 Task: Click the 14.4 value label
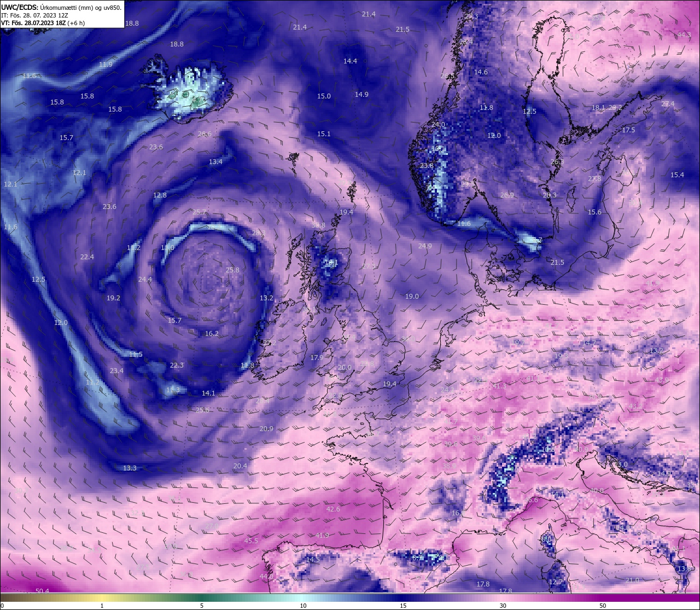click(x=350, y=61)
